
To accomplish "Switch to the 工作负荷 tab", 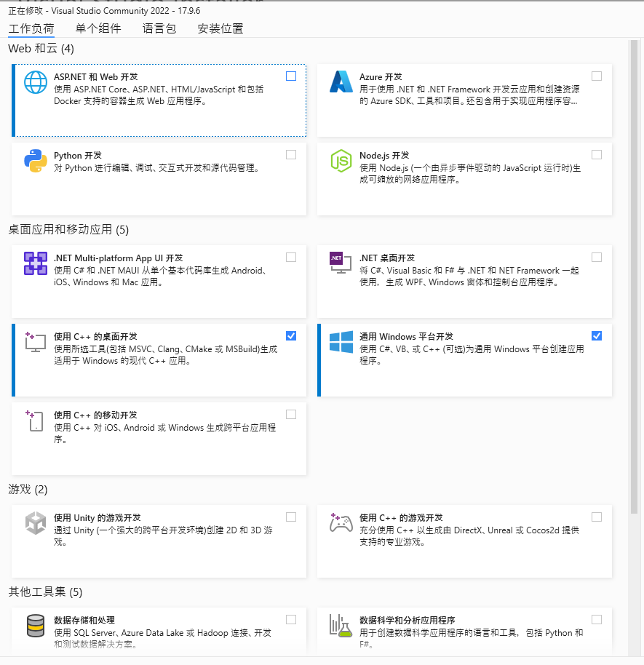I will click(x=31, y=28).
